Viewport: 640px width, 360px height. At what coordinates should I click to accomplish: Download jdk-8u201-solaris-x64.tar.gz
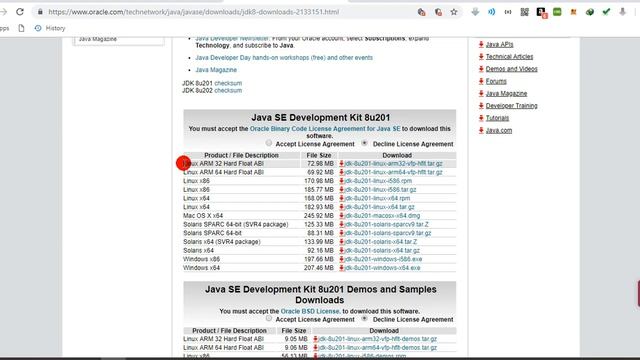(382, 251)
